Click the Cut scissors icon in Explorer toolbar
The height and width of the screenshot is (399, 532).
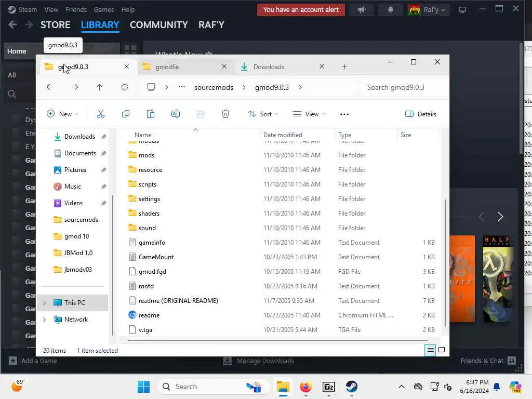pos(101,114)
